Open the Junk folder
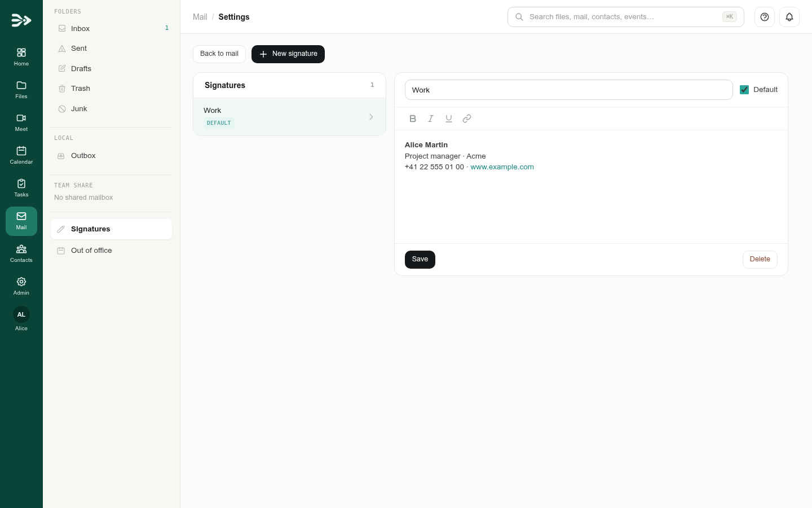This screenshot has width=812, height=508. tap(112, 109)
